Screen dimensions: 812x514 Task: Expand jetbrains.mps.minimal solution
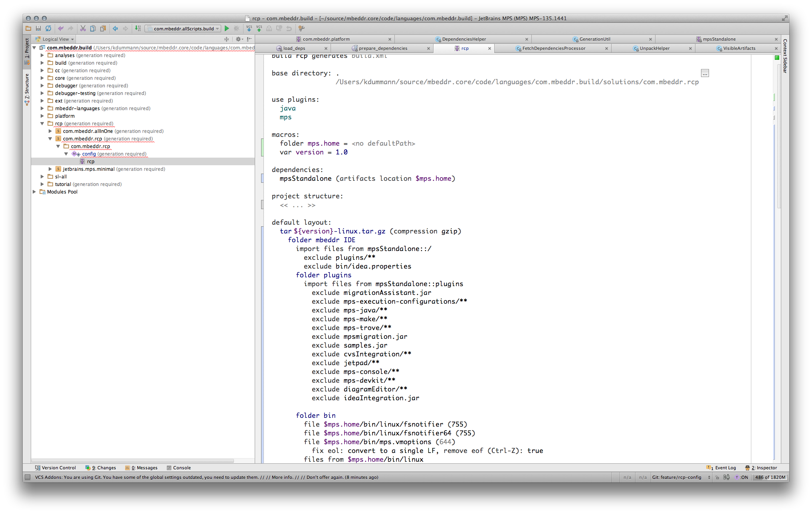point(50,169)
